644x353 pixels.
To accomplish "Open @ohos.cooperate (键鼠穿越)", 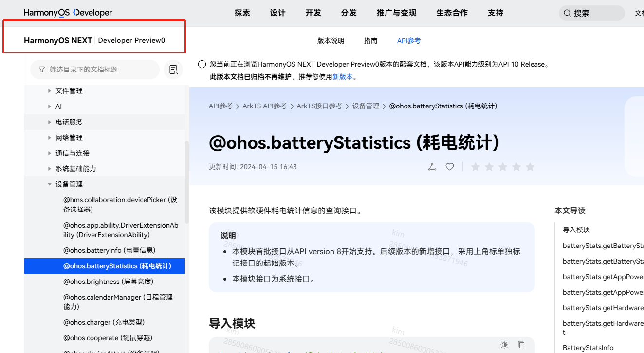I will [x=108, y=338].
